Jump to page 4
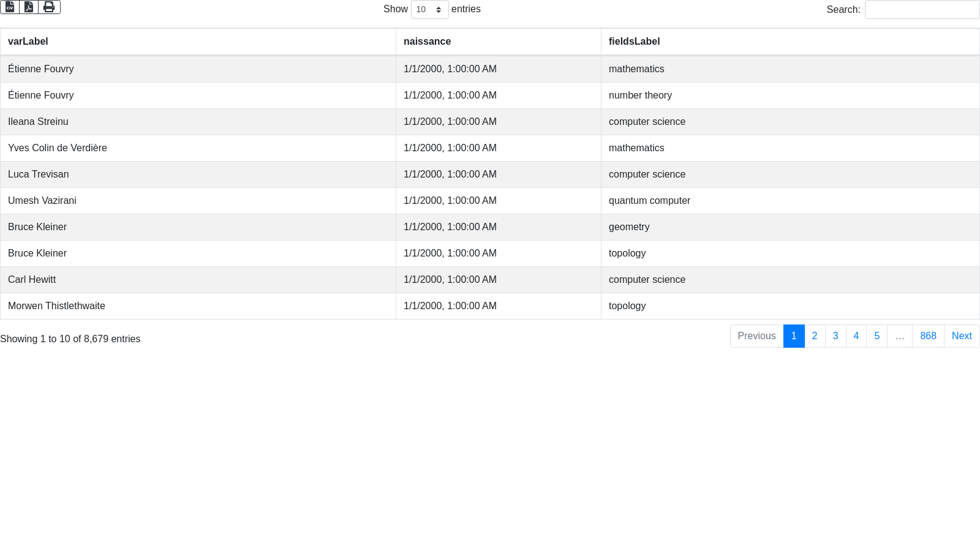 pos(856,336)
